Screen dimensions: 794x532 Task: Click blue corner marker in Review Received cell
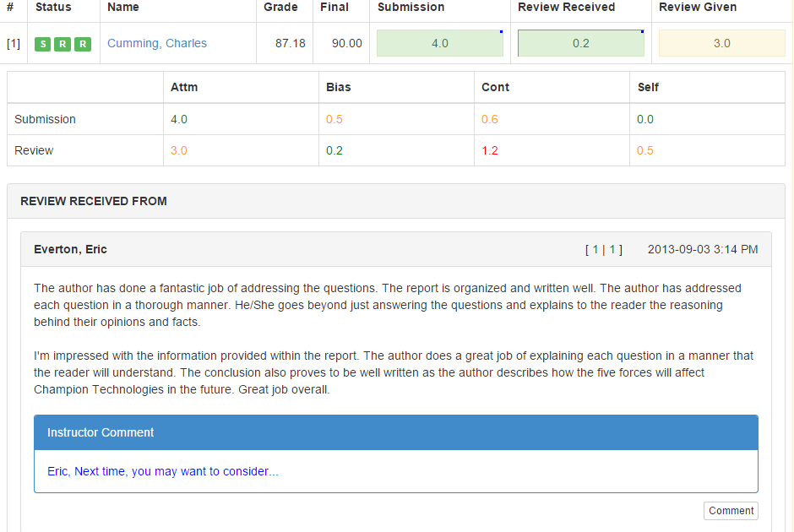[642, 31]
